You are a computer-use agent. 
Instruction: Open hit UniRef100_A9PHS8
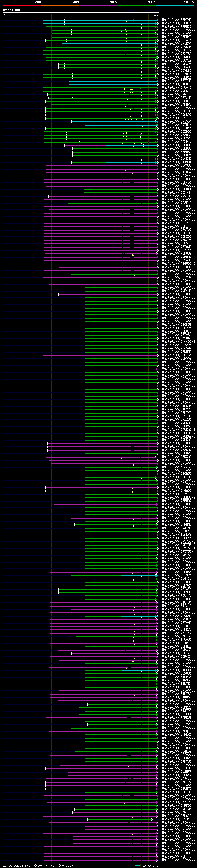point(177,26)
